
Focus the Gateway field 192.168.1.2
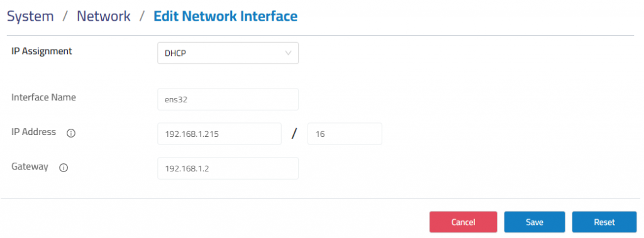(228, 168)
